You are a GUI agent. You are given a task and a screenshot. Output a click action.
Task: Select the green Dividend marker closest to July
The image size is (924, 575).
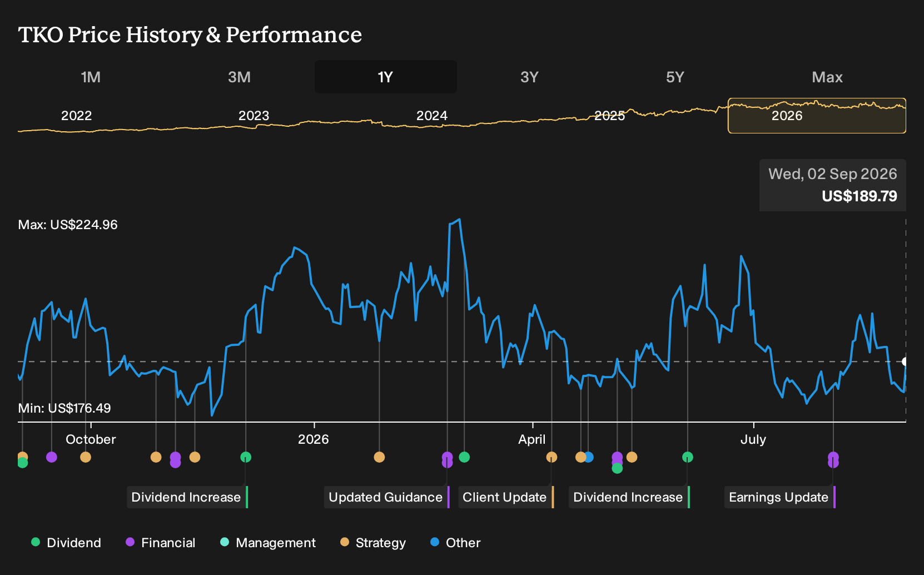688,457
